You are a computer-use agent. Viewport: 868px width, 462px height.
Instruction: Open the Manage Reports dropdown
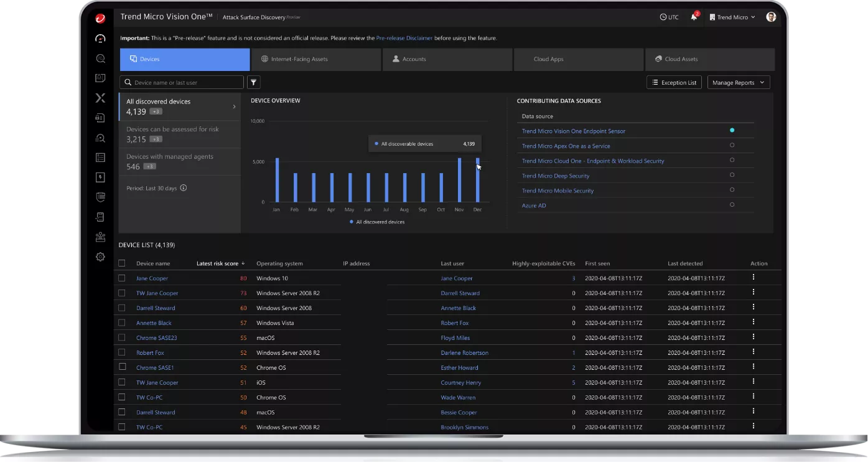click(x=739, y=82)
